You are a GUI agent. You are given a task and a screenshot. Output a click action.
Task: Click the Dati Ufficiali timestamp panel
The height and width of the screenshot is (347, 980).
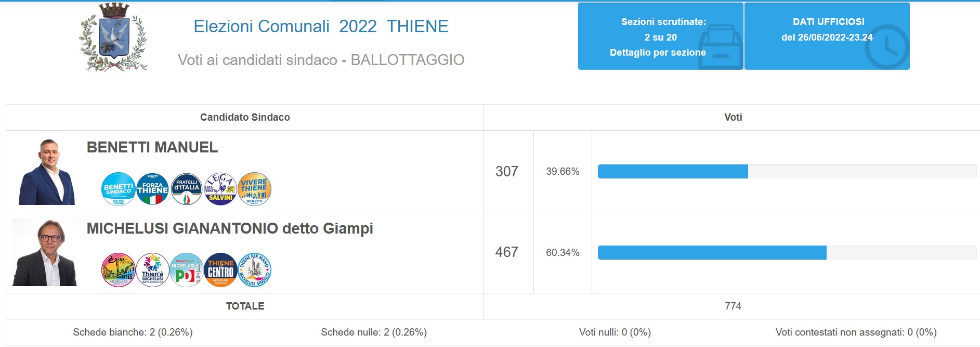pyautogui.click(x=827, y=36)
